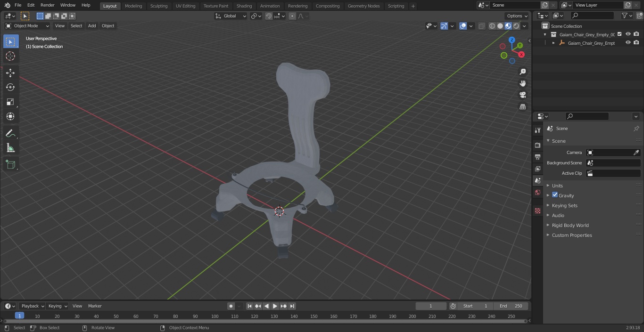Click the pin icon in Scene properties
This screenshot has width=644, height=332.
pos(636,128)
